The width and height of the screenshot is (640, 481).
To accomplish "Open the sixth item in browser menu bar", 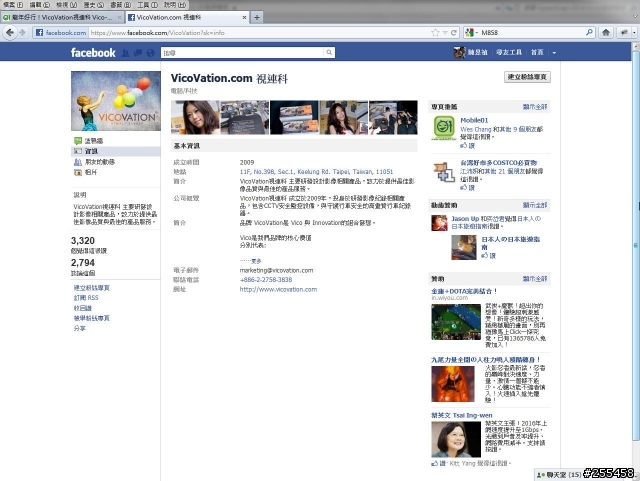I will tap(147, 5).
